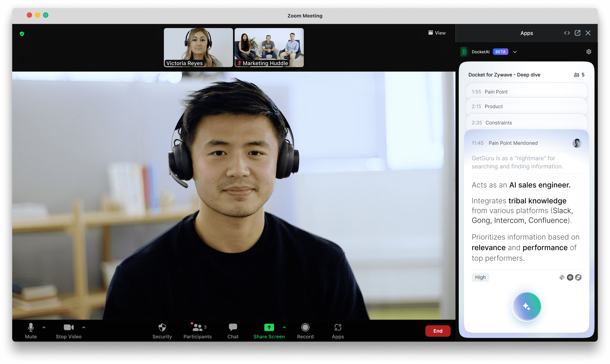Select Victoria Reyes video thumbnail
610x364 pixels.
click(198, 47)
